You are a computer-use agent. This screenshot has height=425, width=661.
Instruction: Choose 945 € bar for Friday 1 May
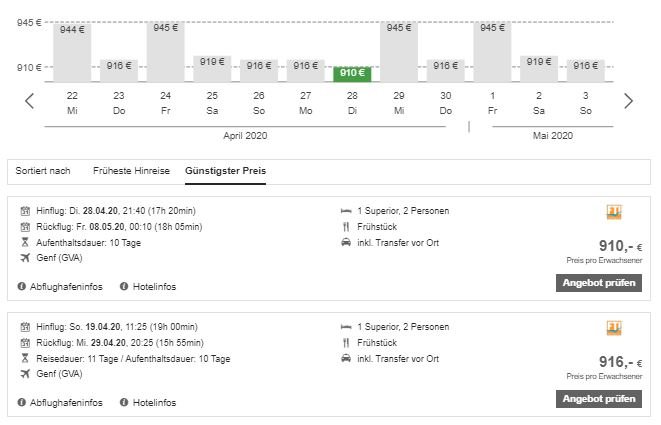(x=492, y=50)
